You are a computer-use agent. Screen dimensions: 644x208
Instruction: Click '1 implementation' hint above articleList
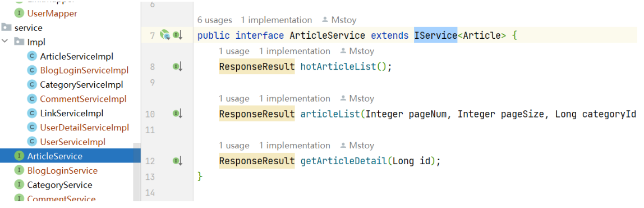coord(295,98)
